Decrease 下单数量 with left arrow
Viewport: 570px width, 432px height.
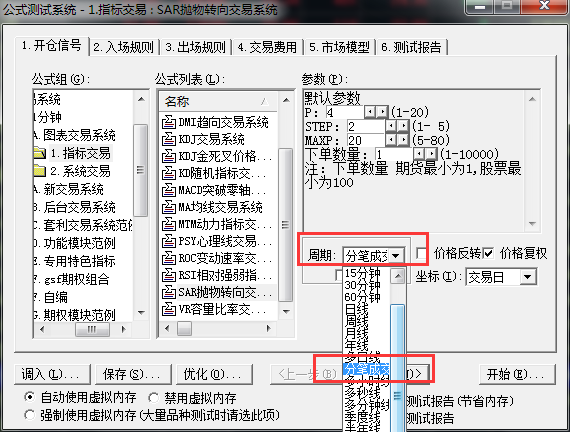coord(419,154)
